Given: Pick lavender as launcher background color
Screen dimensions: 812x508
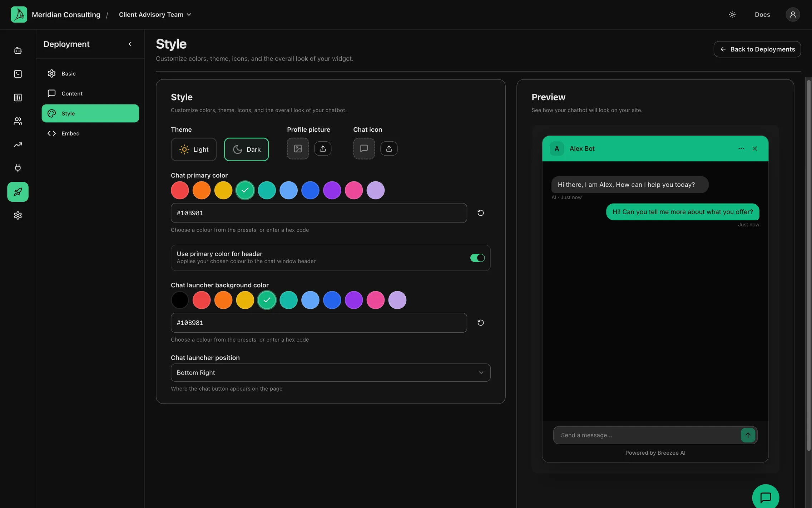Looking at the screenshot, I should [x=397, y=300].
